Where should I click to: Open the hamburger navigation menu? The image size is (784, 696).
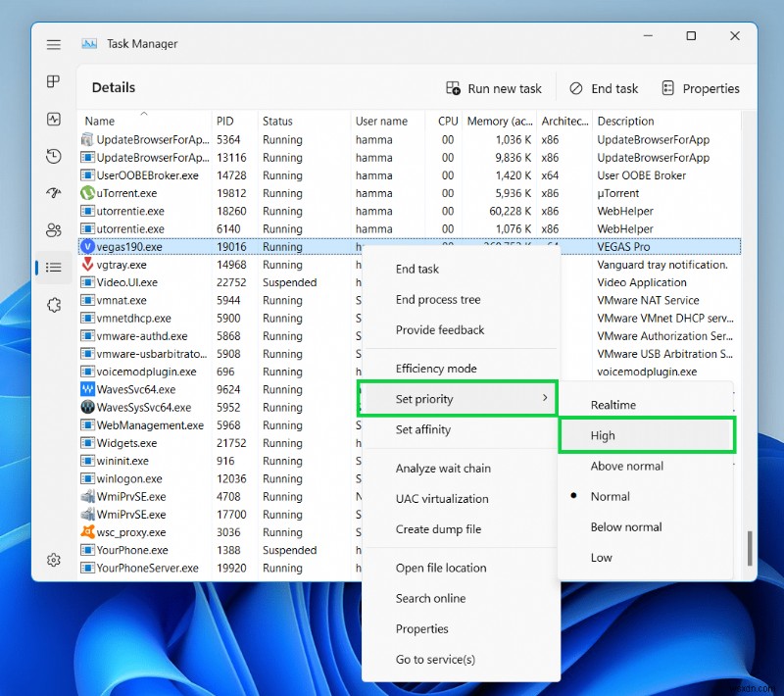click(54, 44)
